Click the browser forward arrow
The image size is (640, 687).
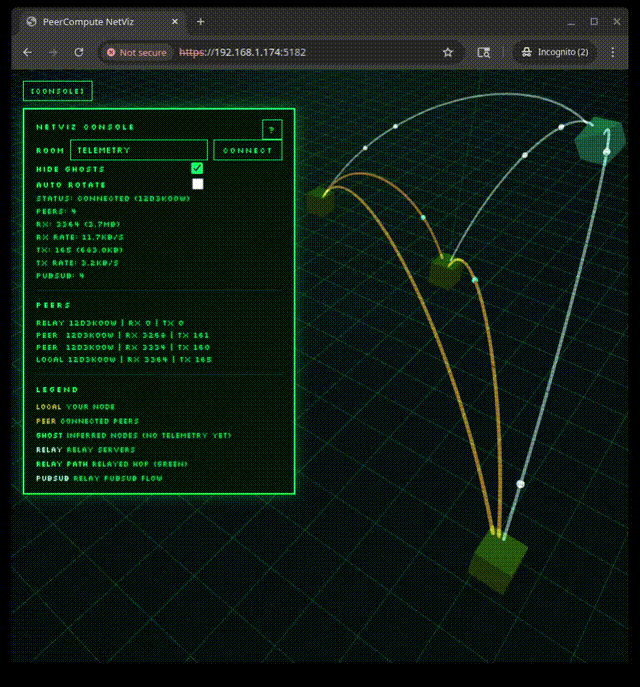[53, 53]
